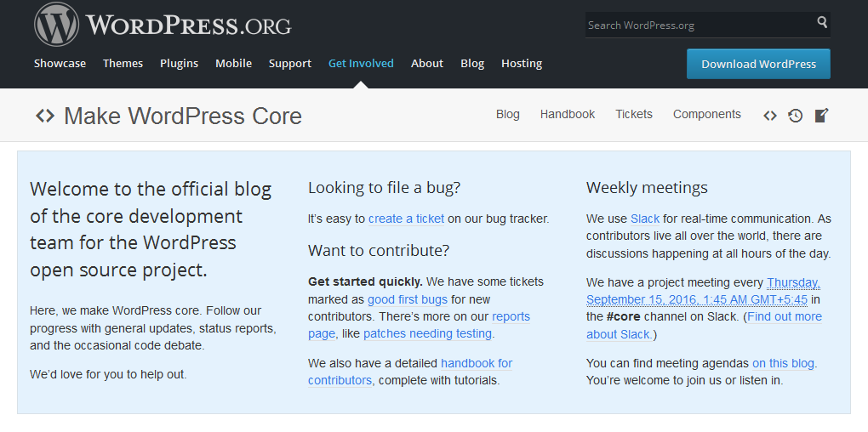Open the on this blog link
This screenshot has width=868, height=432.
(783, 363)
